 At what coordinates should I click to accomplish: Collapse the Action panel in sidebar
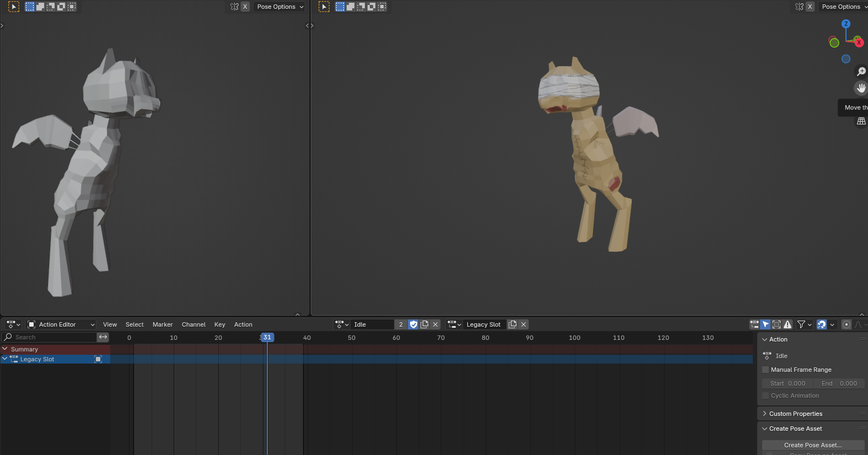click(764, 339)
